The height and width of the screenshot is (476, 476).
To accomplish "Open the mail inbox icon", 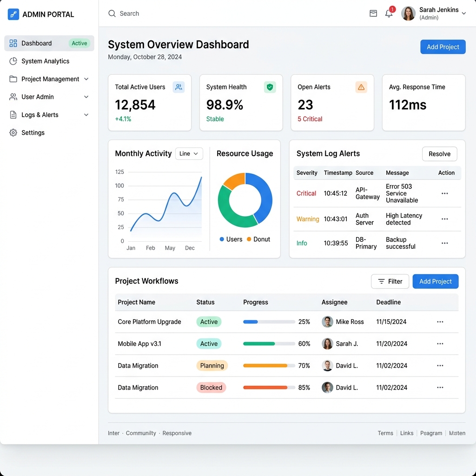I will pos(373,13).
